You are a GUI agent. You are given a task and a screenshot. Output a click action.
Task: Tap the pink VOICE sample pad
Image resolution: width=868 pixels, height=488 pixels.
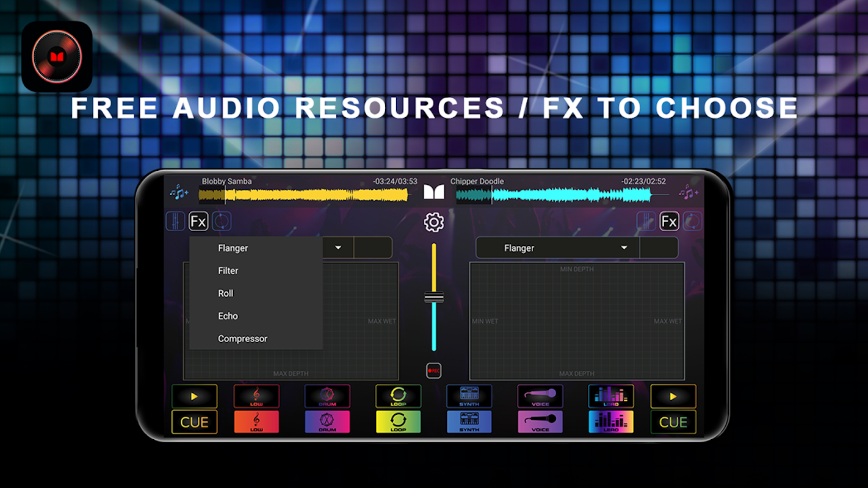coord(540,422)
